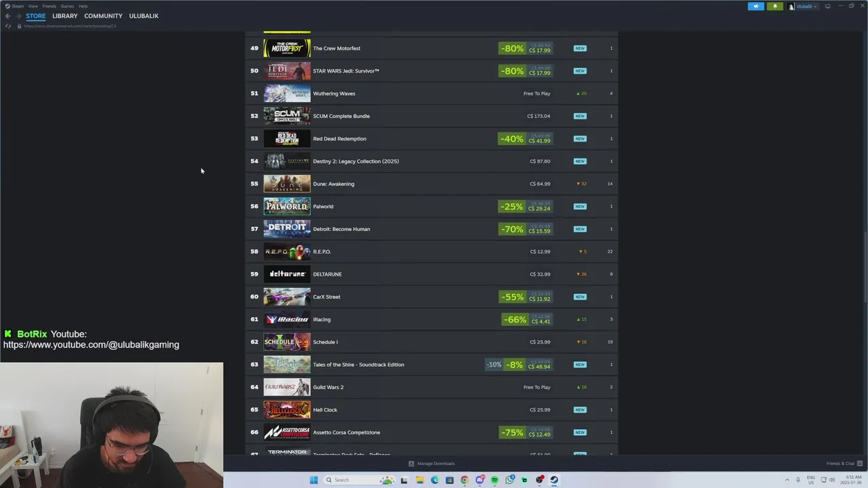Viewport: 868px width, 488px height.
Task: Open The Crew Motorfest thumbnail
Action: pos(287,48)
